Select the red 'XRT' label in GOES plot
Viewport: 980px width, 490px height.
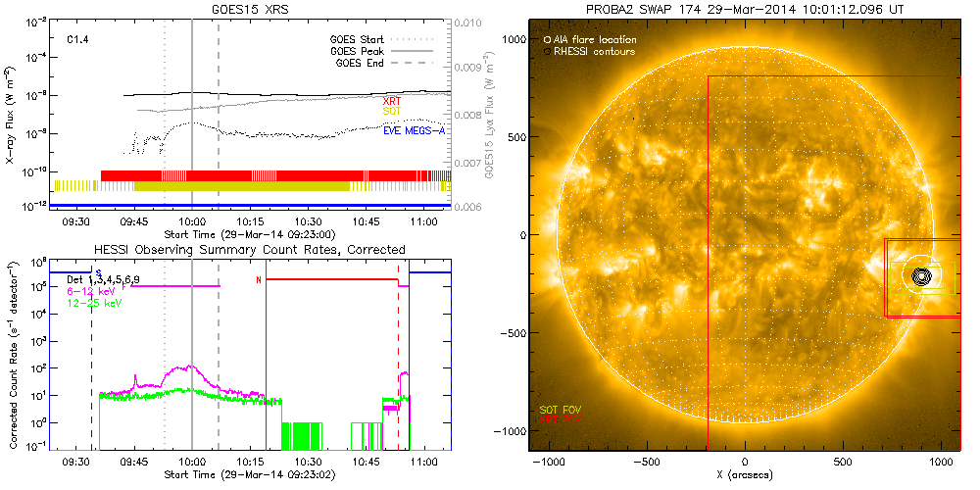pos(391,101)
